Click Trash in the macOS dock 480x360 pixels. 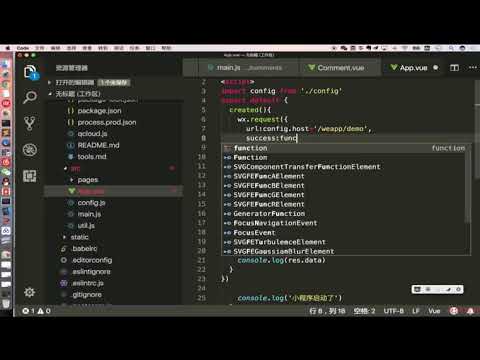click(6, 303)
